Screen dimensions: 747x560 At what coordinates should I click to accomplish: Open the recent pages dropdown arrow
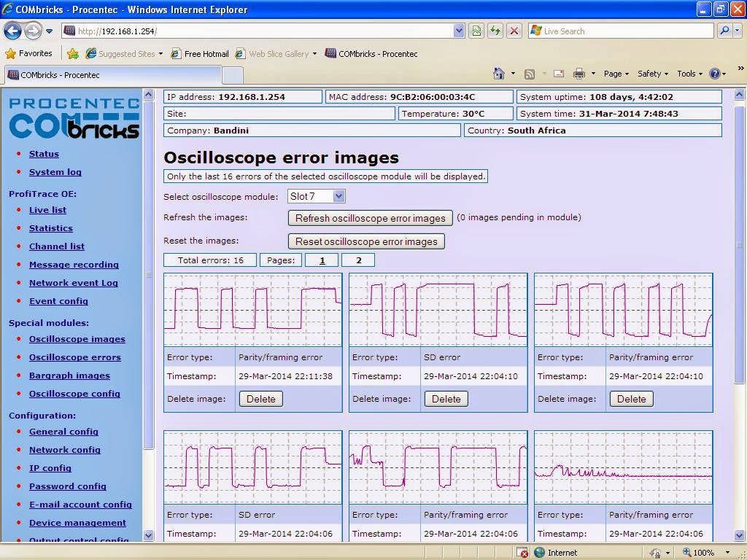point(49,31)
